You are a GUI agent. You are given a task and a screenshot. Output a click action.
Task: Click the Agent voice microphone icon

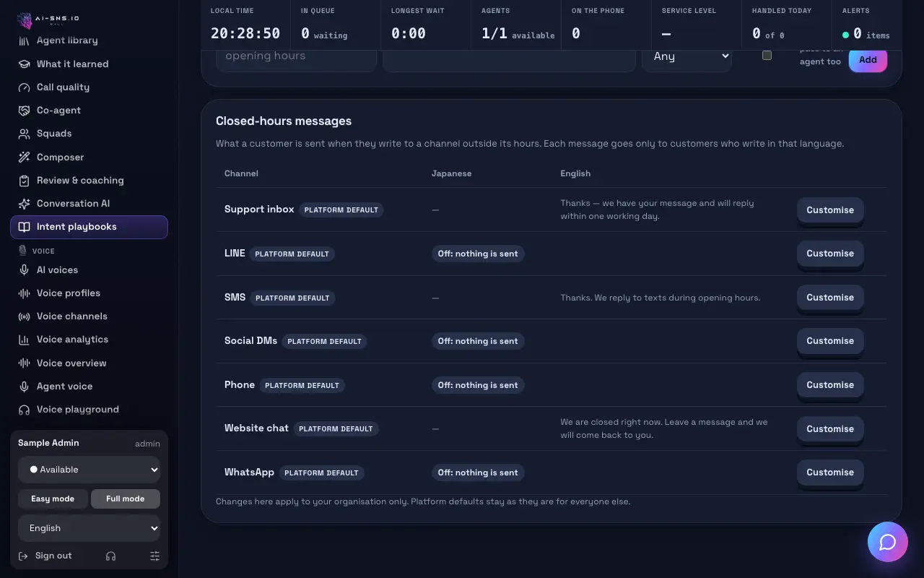(24, 386)
